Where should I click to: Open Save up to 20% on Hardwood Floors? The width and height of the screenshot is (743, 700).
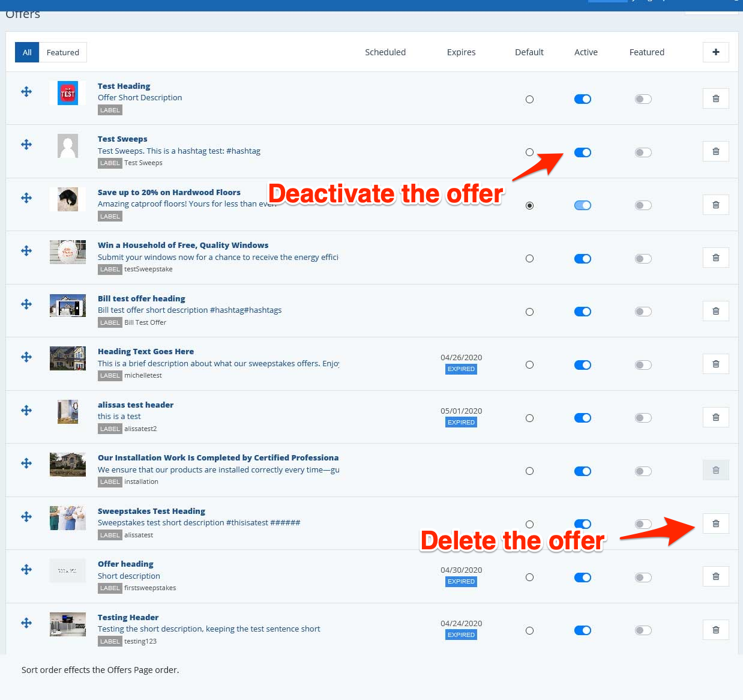(x=169, y=192)
